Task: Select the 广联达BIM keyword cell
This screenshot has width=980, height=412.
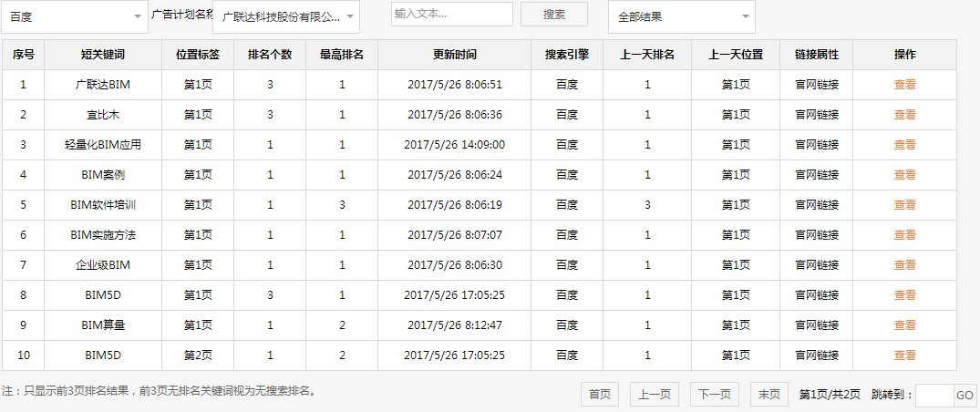Action: coord(103,85)
